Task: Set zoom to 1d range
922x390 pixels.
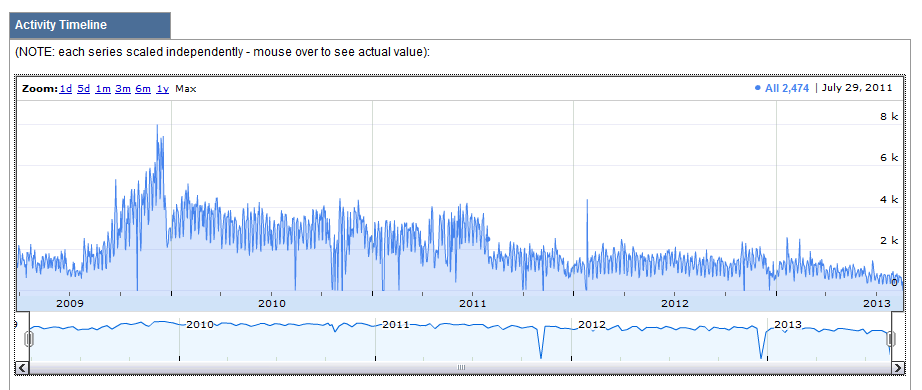Action: pyautogui.click(x=66, y=89)
